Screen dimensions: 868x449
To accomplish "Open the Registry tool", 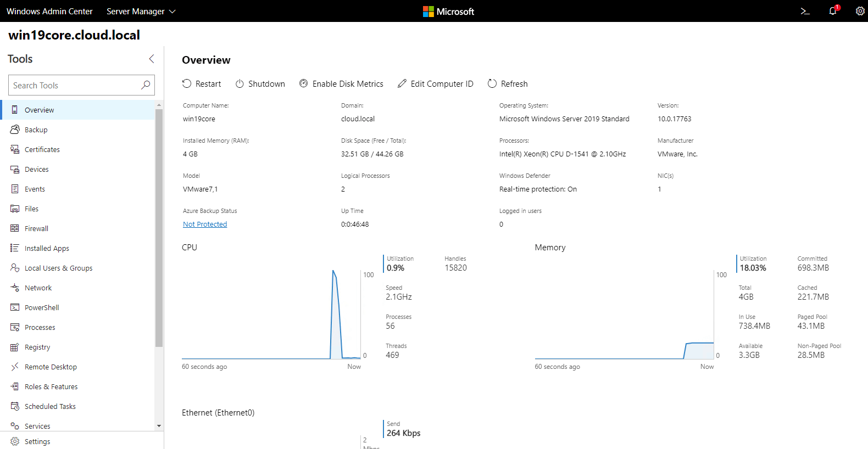I will [78, 347].
